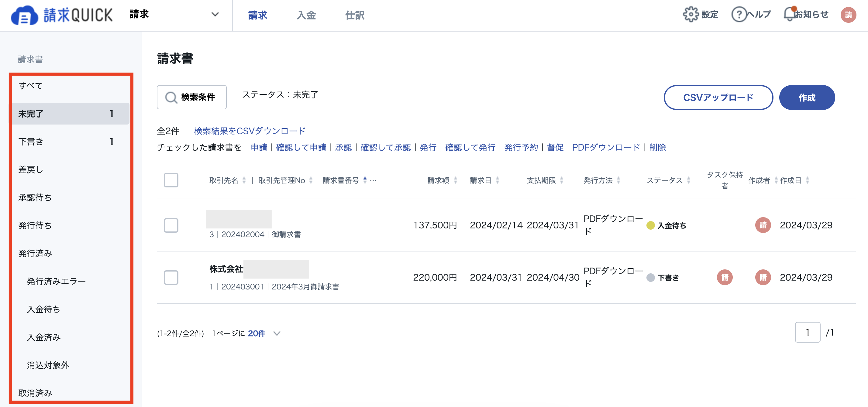
Task: Switch to the 入金 top tab
Action: pos(306,15)
